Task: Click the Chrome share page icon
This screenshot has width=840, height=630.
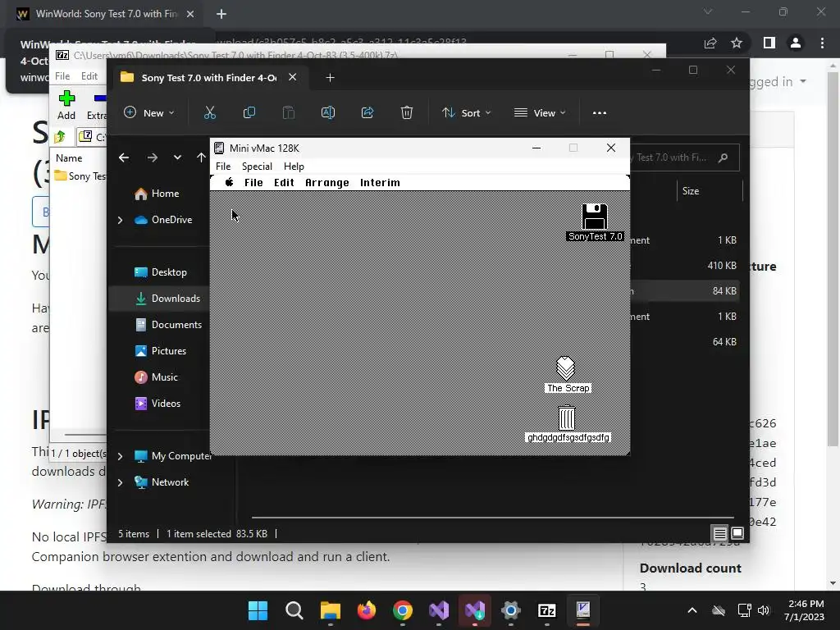Action: click(710, 43)
